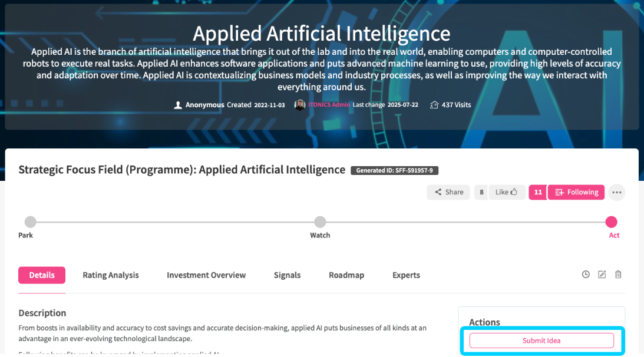View the Experts tab
The width and height of the screenshot is (644, 357).
coord(406,275)
